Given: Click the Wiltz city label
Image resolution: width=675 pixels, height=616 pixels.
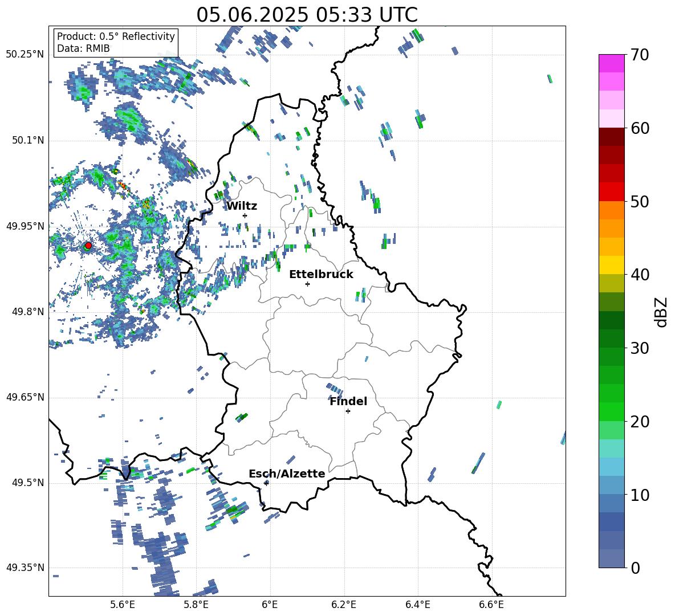Looking at the screenshot, I should coord(242,206).
